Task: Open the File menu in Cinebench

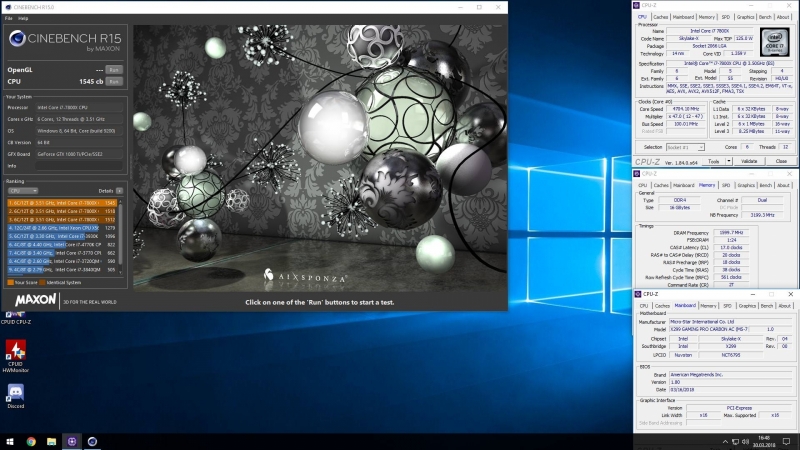Action: click(x=9, y=18)
